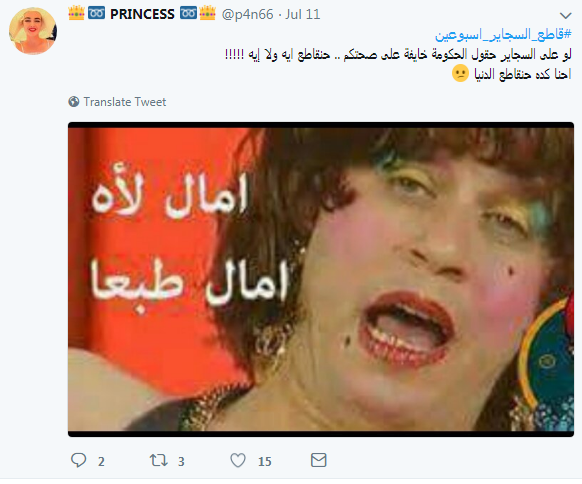The image size is (582, 484).
Task: Click the sad face emoji in the tweet
Action: 460,73
